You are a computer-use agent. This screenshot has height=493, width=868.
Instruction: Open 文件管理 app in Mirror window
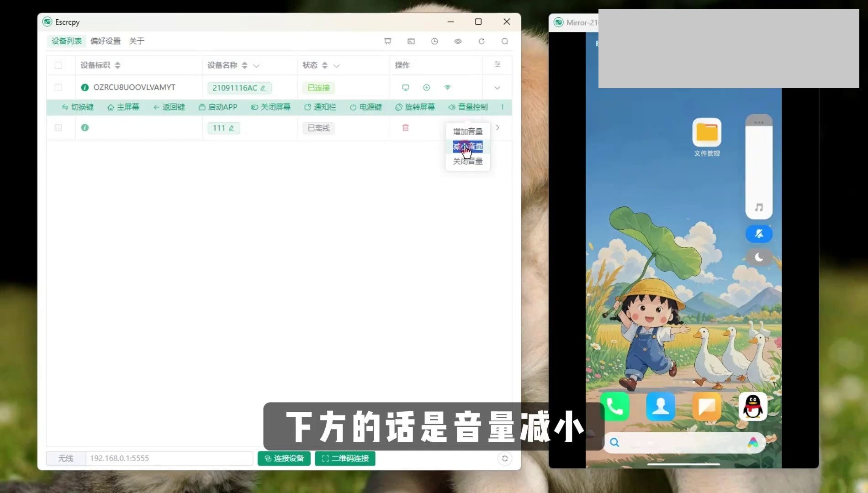[707, 137]
